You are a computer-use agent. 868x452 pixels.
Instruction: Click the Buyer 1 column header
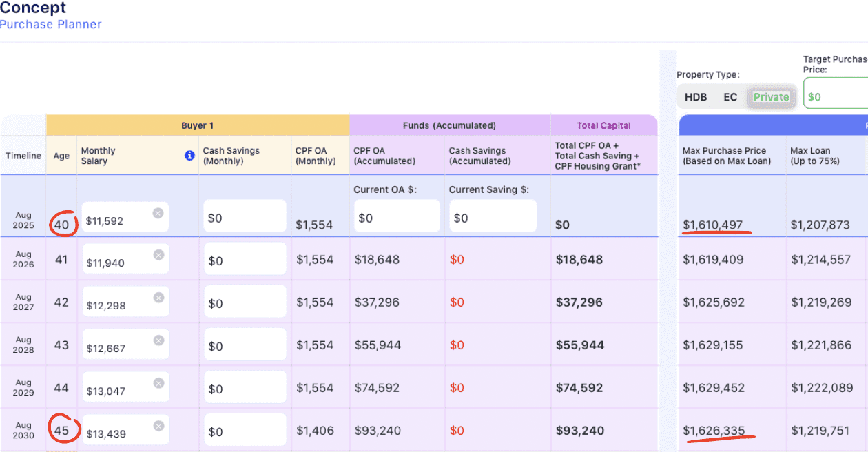[198, 125]
